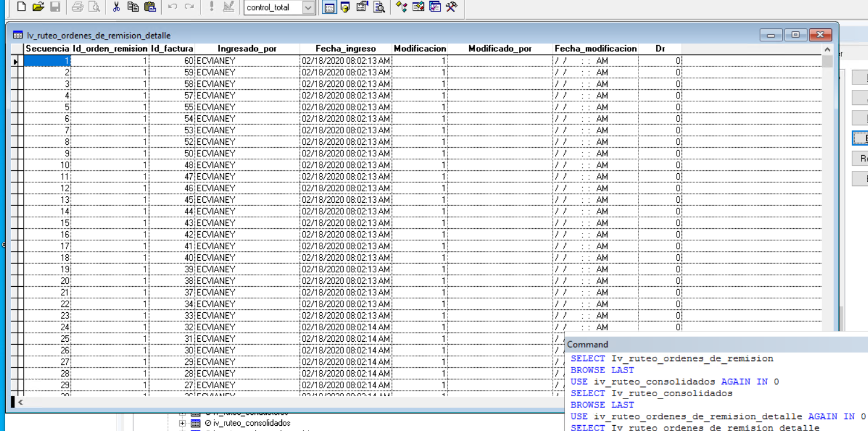Click the Secuencia cell with value 12
The width and height of the screenshot is (868, 431).
pos(48,188)
